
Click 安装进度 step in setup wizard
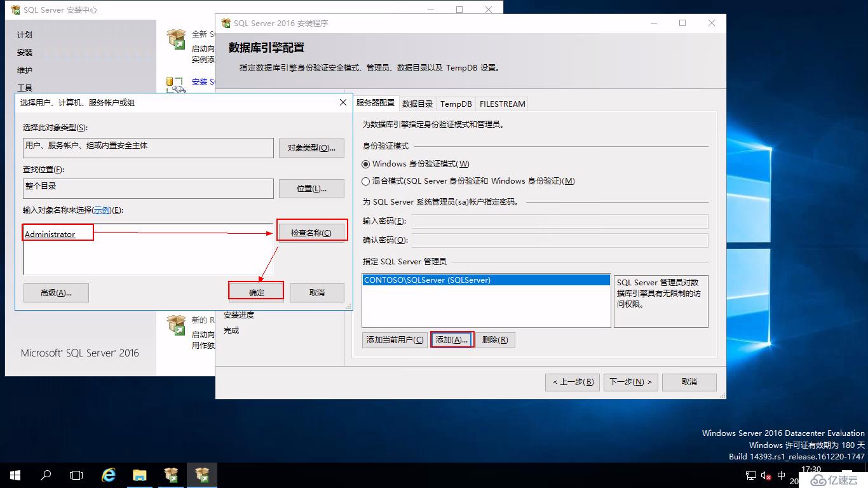239,315
